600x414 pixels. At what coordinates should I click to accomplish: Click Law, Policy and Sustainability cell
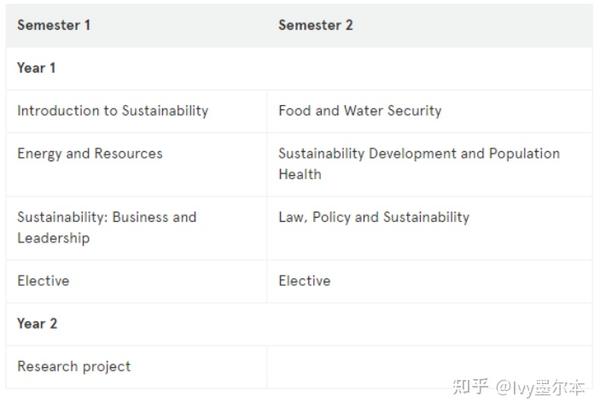click(374, 217)
